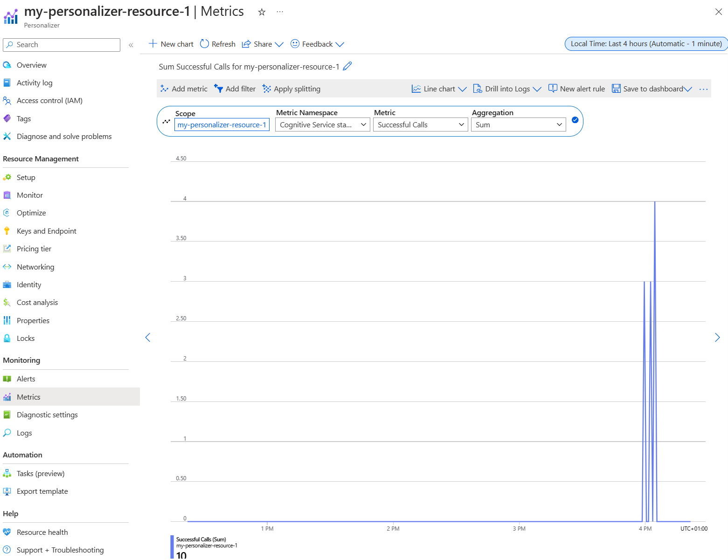Screen dimensions: 728x560
Task: Click the Properties icon
Action: [7, 320]
